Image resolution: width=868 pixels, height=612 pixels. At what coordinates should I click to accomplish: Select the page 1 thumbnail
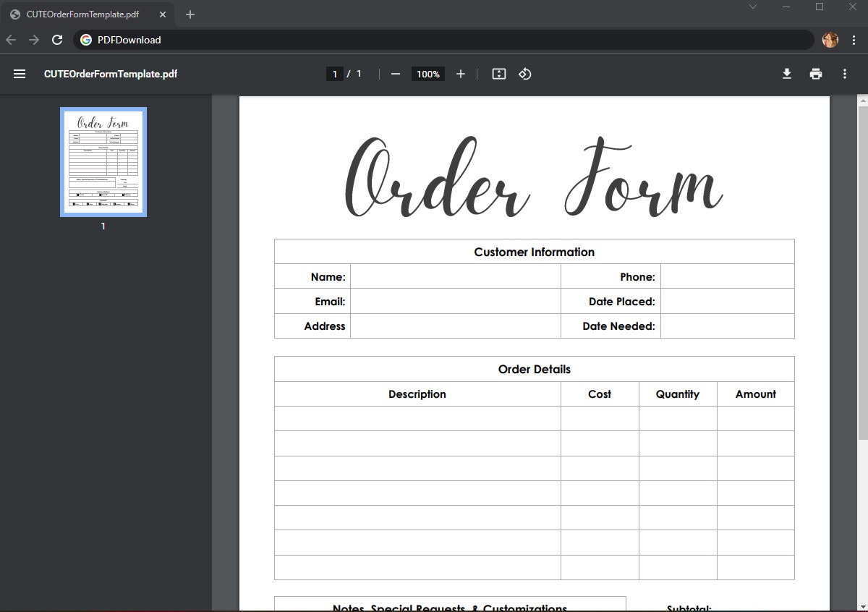[103, 161]
